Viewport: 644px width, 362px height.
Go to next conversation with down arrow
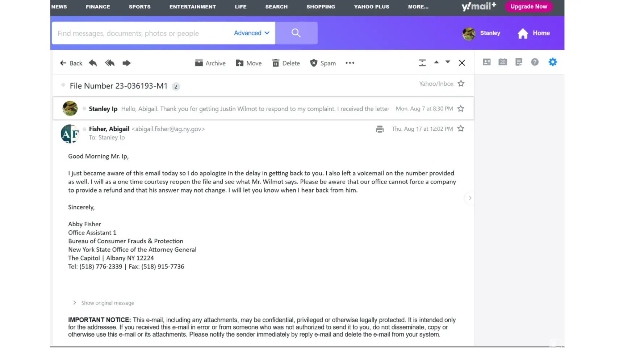tap(448, 62)
